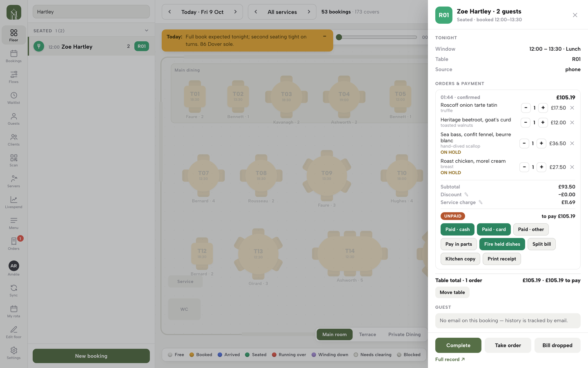Select the Main room tab
The image size is (588, 368).
[x=334, y=334]
